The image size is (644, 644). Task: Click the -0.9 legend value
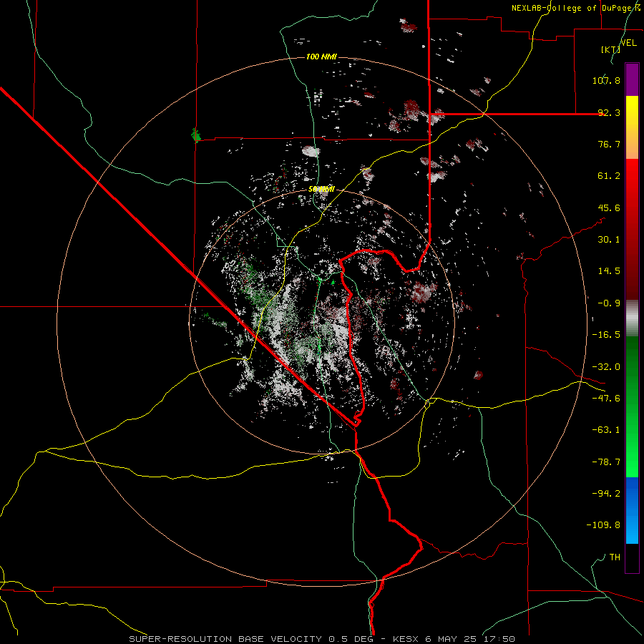(609, 303)
